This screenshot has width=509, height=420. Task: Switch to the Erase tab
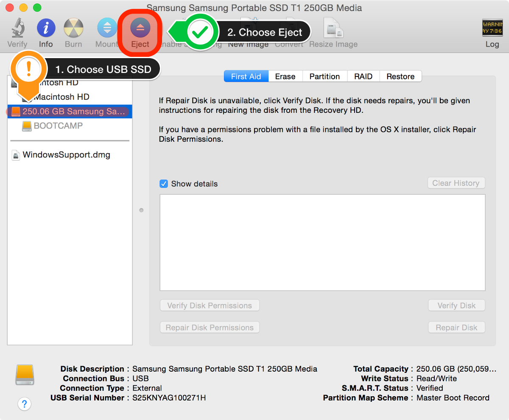pos(285,76)
